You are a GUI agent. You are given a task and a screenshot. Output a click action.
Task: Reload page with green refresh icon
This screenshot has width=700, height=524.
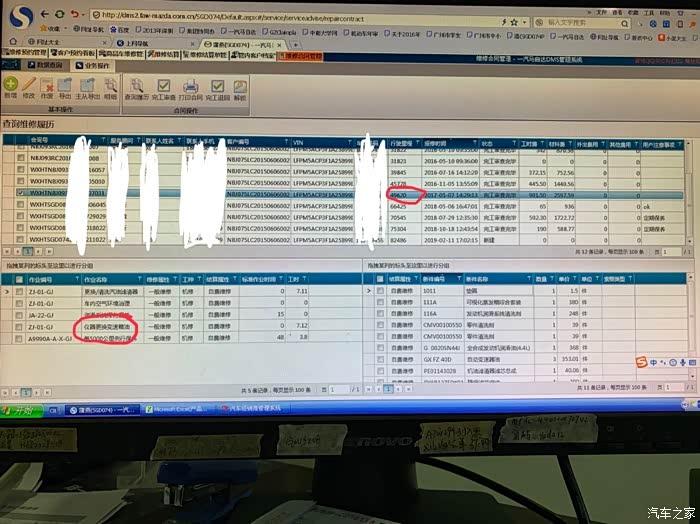pos(59,14)
